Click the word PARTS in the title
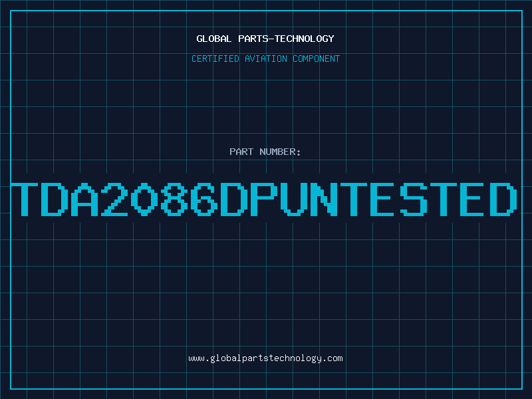The height and width of the screenshot is (399, 532). pyautogui.click(x=253, y=39)
